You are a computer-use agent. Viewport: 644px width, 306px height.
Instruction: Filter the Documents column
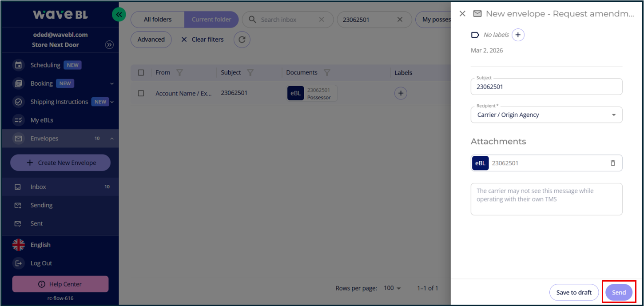pos(327,72)
